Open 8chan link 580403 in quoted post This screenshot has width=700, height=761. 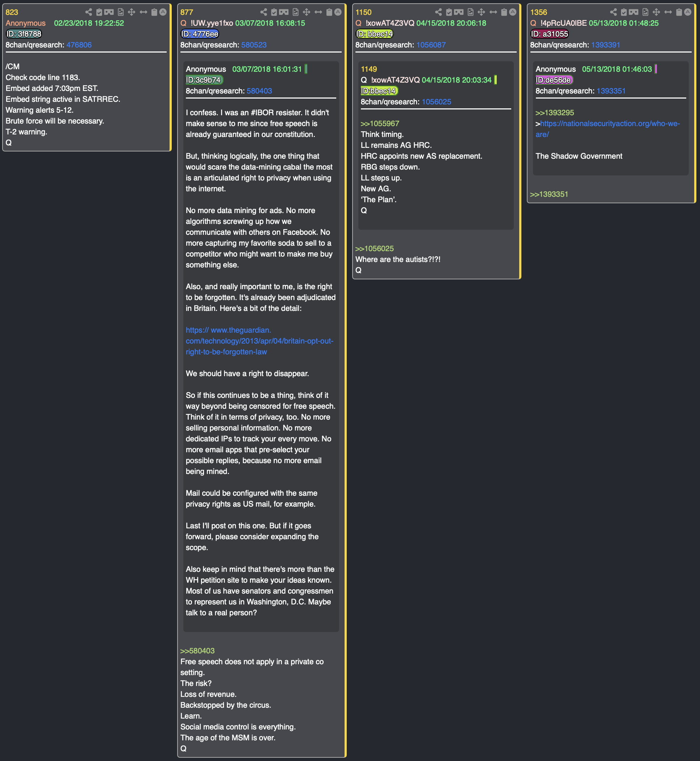(x=259, y=91)
